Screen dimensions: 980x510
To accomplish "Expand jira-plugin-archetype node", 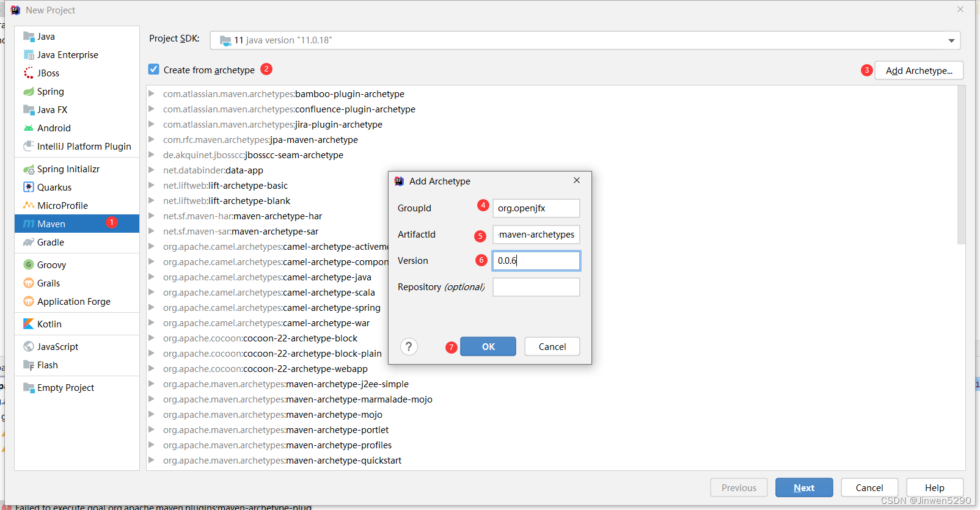I will (152, 124).
